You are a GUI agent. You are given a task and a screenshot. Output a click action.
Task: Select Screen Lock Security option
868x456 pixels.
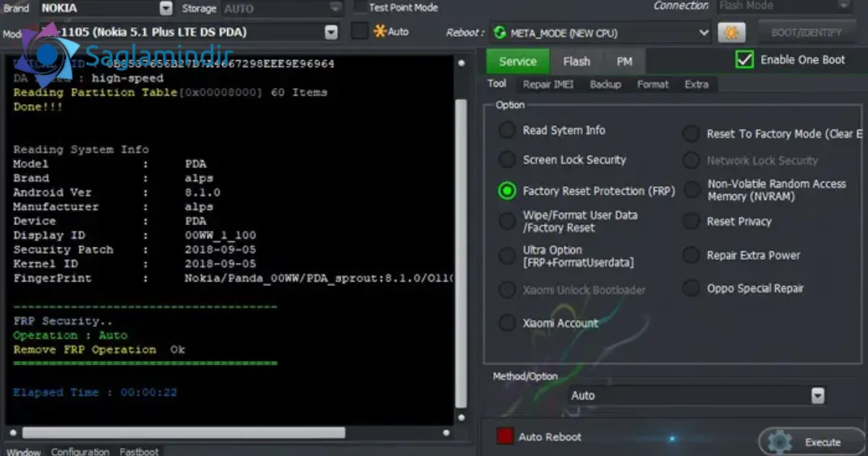coord(507,160)
